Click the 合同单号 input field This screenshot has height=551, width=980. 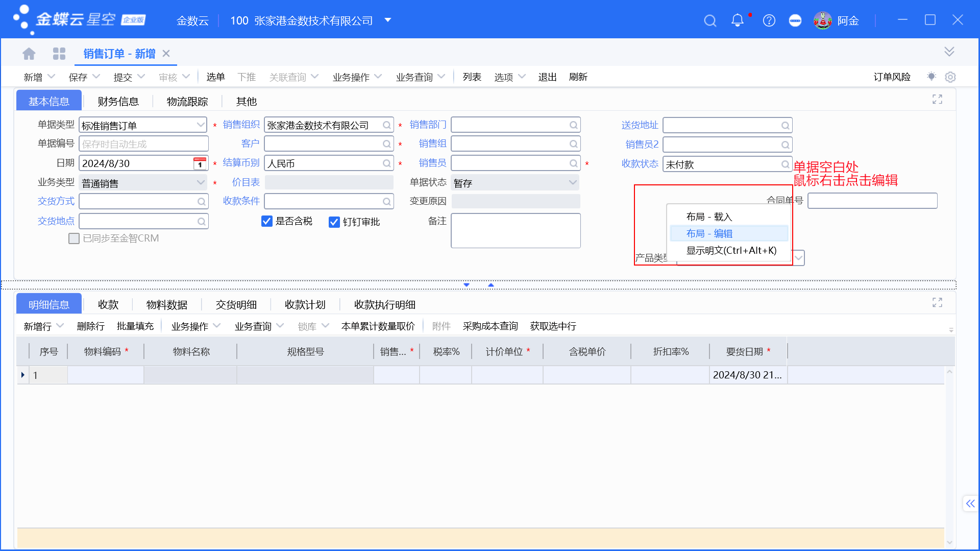pyautogui.click(x=872, y=201)
